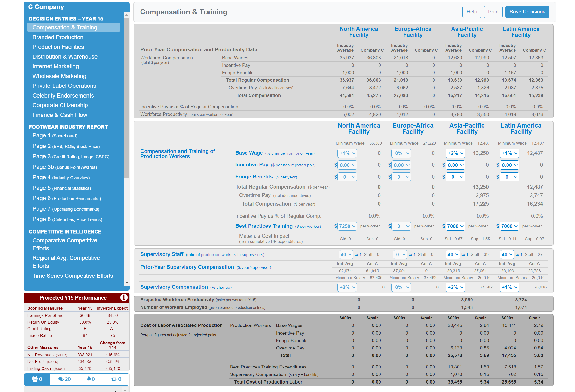Go to Branded Production menu item
This screenshot has width=575, height=392.
click(x=58, y=37)
